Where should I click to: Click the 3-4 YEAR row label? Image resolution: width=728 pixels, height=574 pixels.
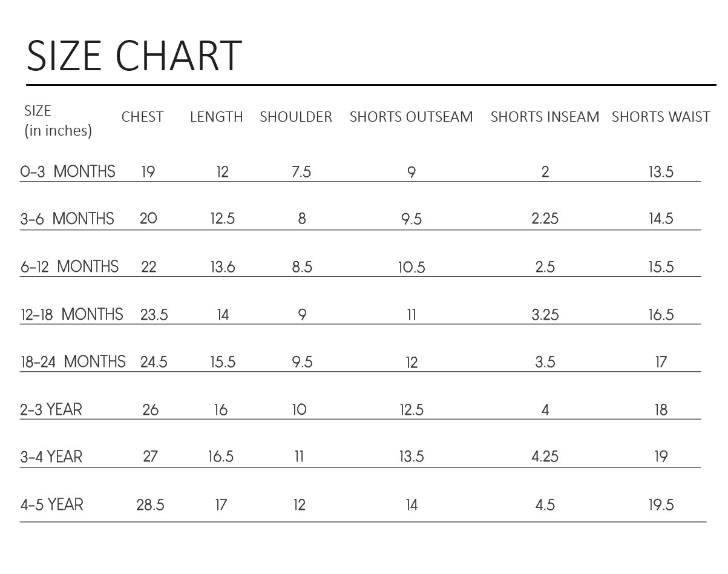51,457
